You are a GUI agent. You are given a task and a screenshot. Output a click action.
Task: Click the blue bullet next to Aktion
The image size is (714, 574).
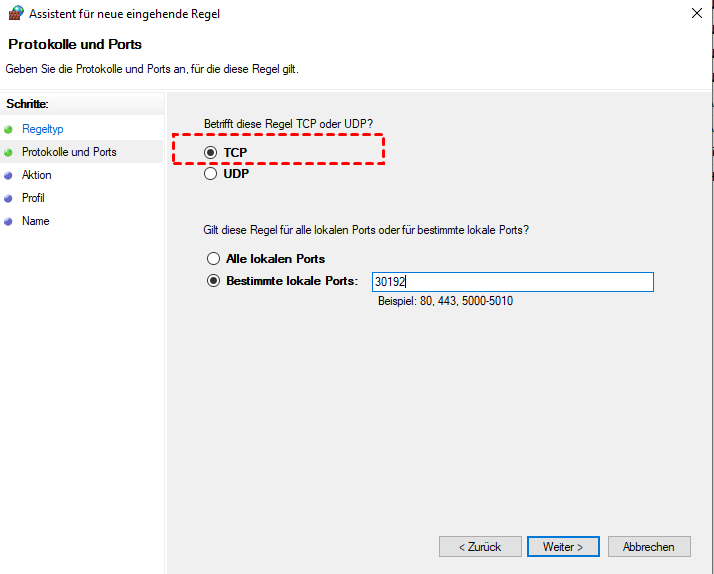coord(9,175)
